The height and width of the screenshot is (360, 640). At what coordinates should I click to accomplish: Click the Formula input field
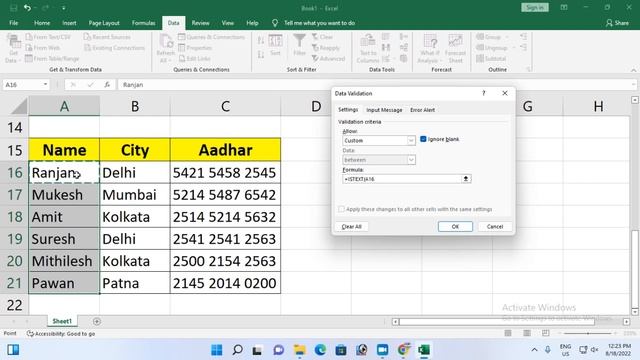(x=402, y=179)
